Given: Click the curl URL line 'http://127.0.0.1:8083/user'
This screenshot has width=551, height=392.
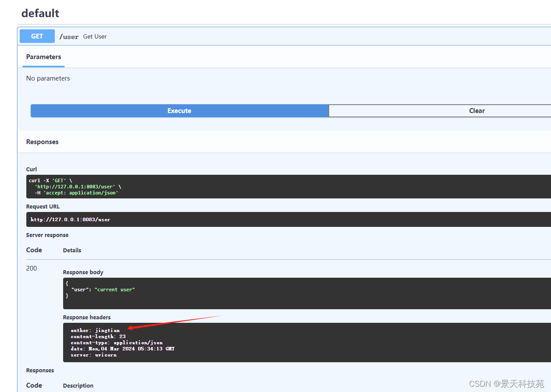Looking at the screenshot, I should pos(78,187).
